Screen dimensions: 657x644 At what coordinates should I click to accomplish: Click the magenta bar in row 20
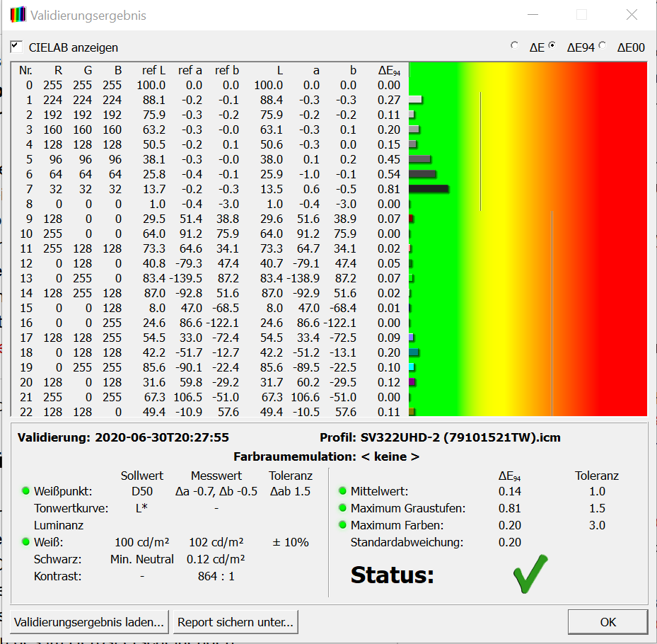(x=412, y=382)
